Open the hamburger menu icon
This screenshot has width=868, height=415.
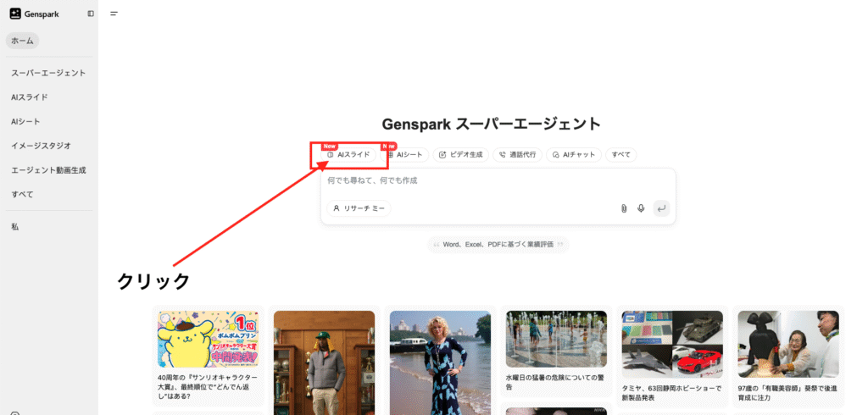tap(114, 14)
